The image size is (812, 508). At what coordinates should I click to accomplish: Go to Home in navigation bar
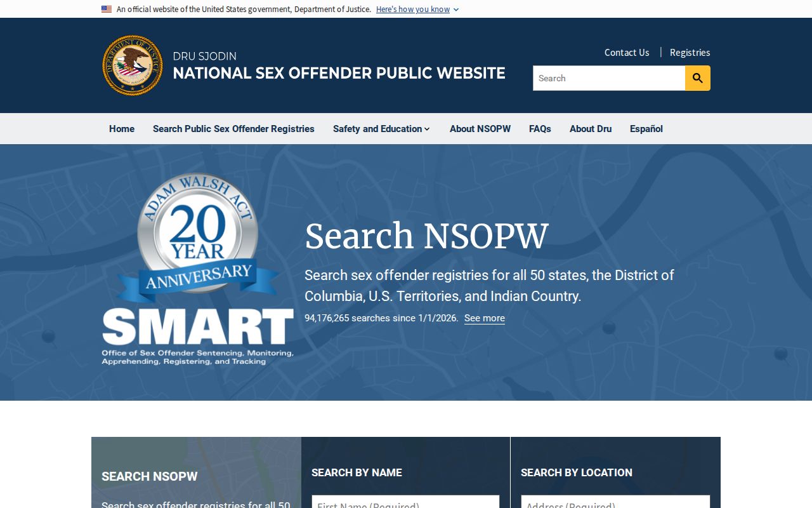[122, 129]
